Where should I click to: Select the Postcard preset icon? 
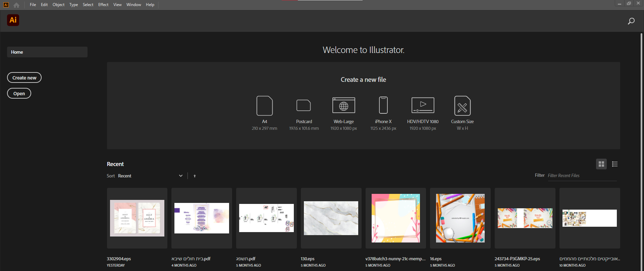(304, 106)
